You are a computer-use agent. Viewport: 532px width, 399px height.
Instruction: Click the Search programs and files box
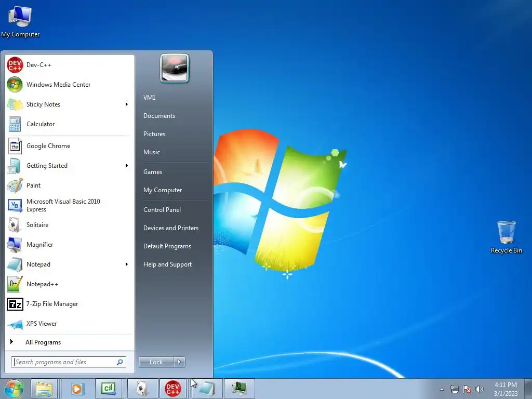[69, 362]
